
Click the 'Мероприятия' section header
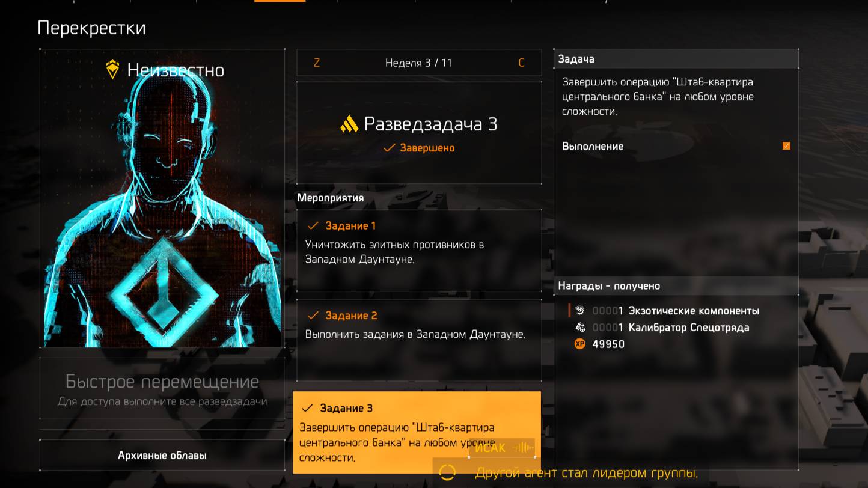(x=330, y=198)
